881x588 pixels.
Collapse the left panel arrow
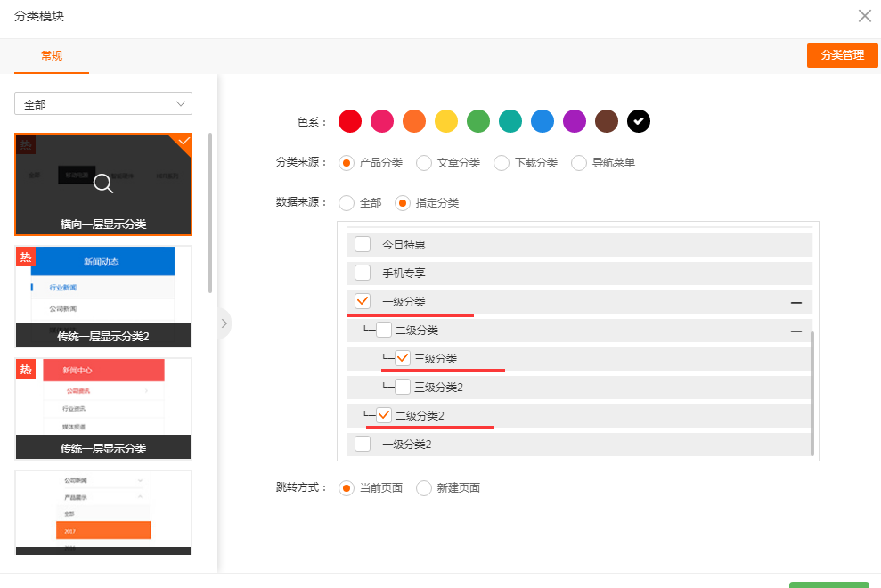coord(224,323)
